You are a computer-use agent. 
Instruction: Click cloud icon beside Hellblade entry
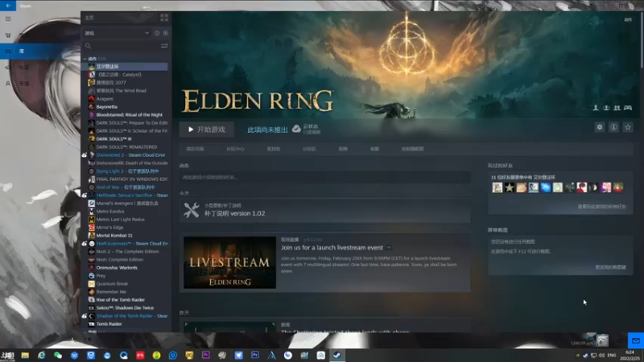(x=85, y=195)
